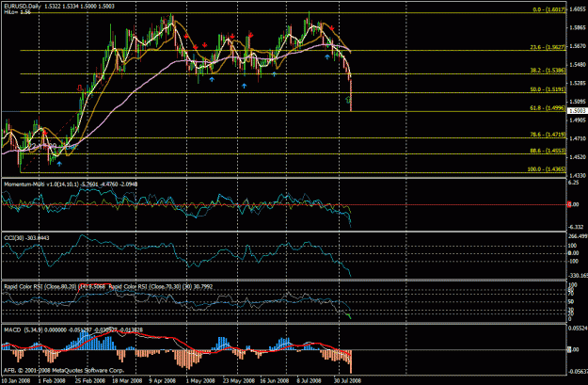588x385 pixels.
Task: Click the 1 Feb 2008 date label
Action: [52, 380]
